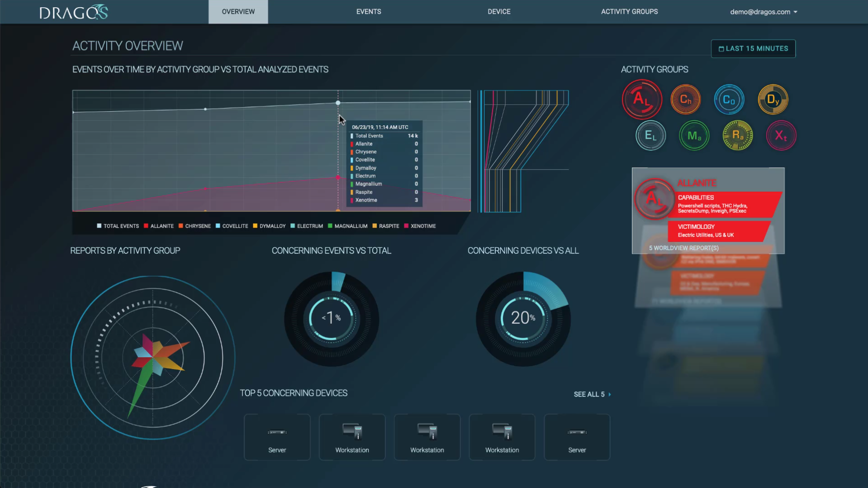Open the fourth device card, a Workstation

[x=502, y=437]
